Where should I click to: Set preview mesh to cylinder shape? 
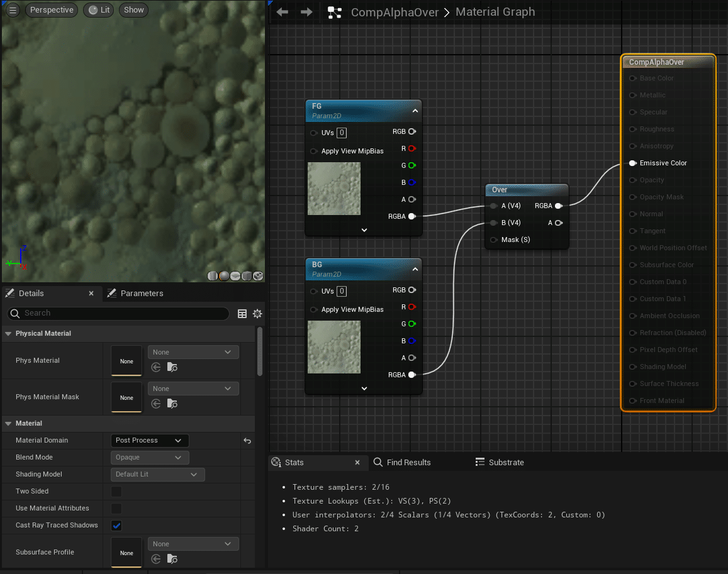pyautogui.click(x=213, y=276)
